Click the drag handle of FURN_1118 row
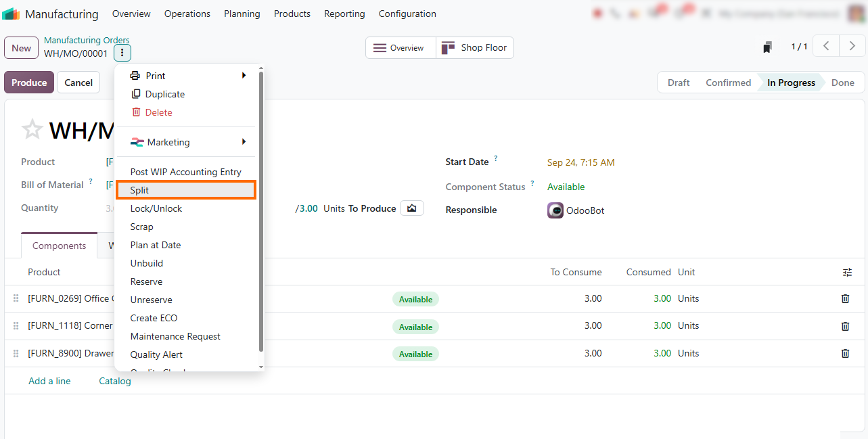The image size is (868, 439). tap(16, 326)
